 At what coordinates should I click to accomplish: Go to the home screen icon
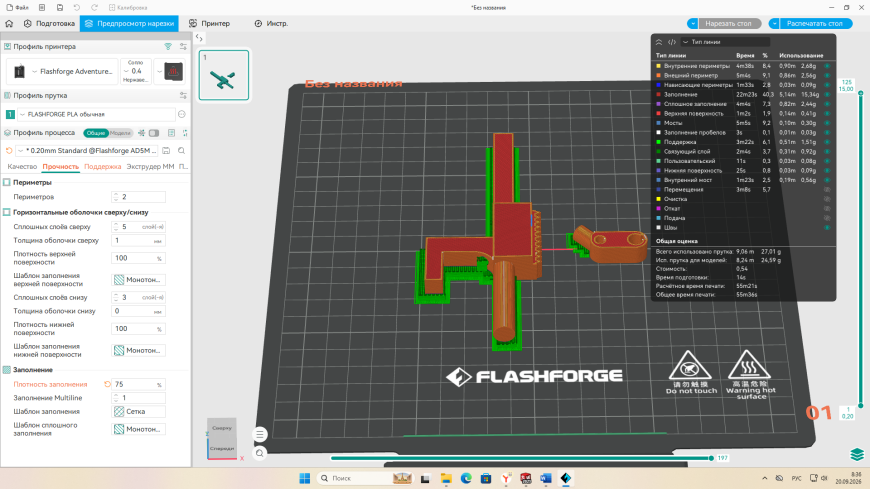pos(9,23)
